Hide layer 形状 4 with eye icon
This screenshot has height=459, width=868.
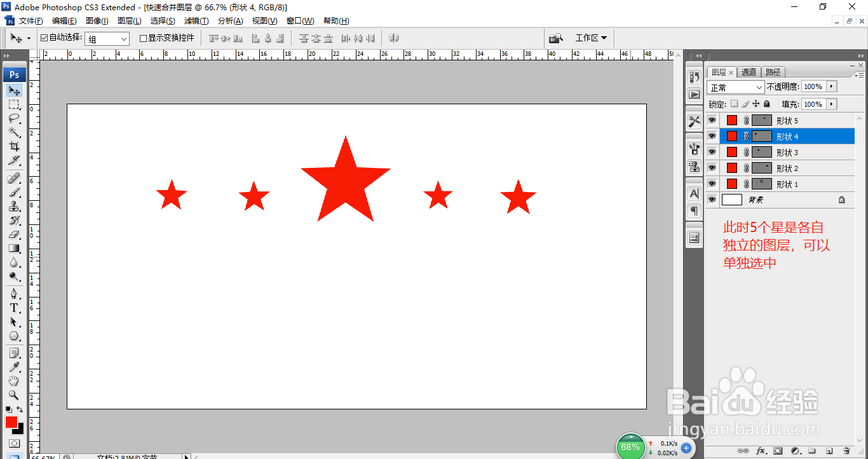point(712,136)
